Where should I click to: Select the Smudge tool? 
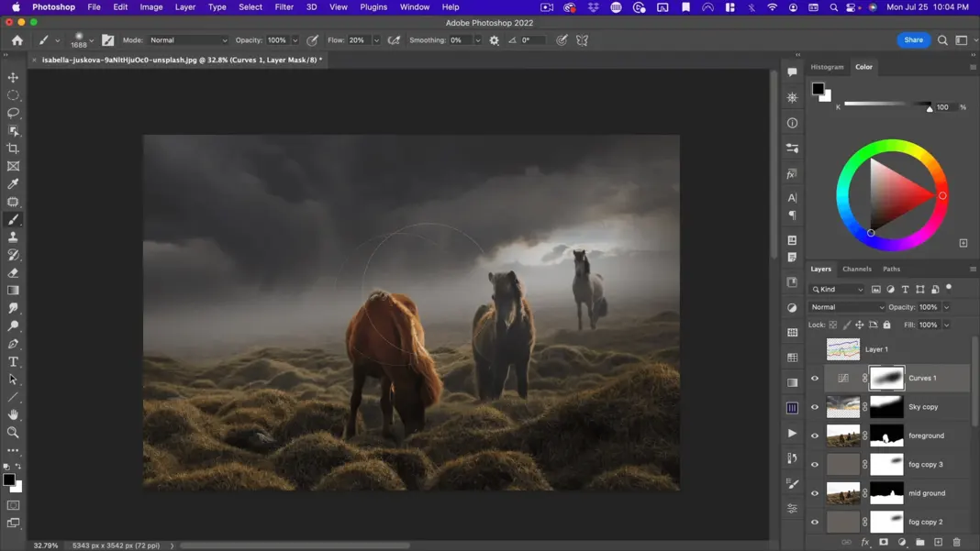[x=13, y=308]
